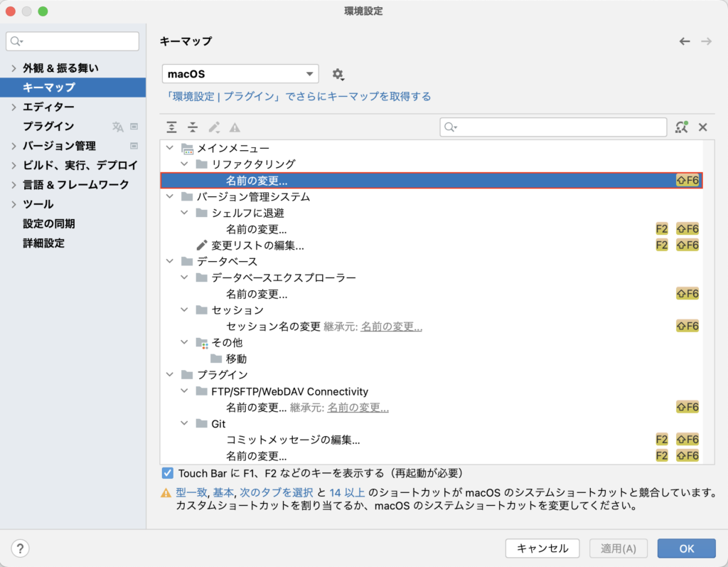Open 設定の同期 settings page

(49, 224)
